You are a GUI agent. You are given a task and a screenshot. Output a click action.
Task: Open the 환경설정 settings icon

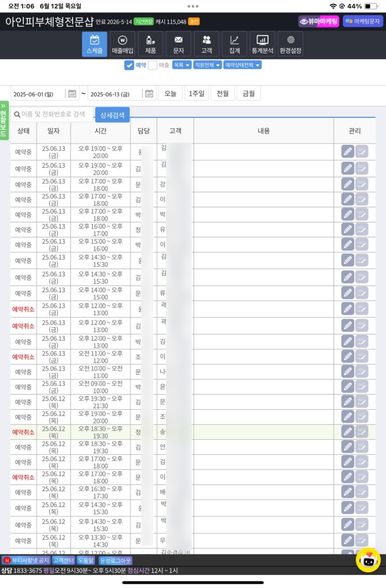(x=290, y=44)
